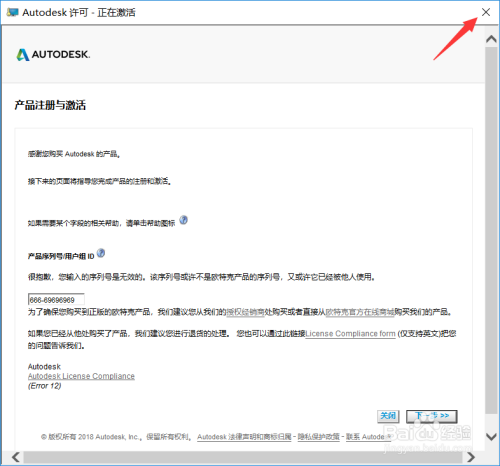Click the Autodesk logo in the header
Image resolution: width=500 pixels, height=466 pixels.
(53, 54)
